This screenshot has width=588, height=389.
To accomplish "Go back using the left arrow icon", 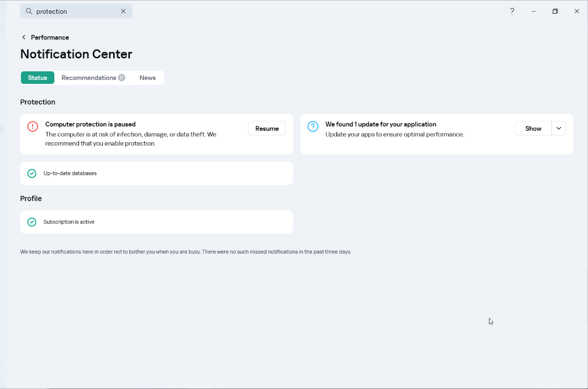I will (24, 37).
